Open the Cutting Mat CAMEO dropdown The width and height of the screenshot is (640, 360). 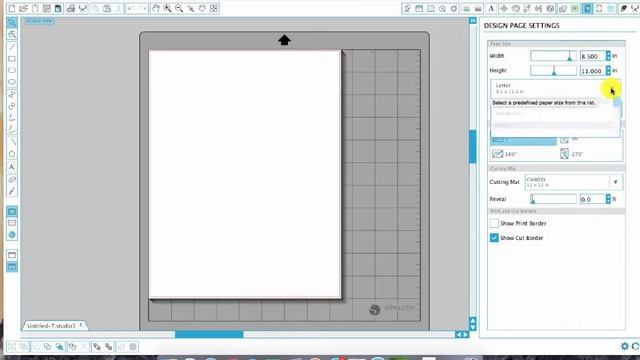click(x=574, y=182)
